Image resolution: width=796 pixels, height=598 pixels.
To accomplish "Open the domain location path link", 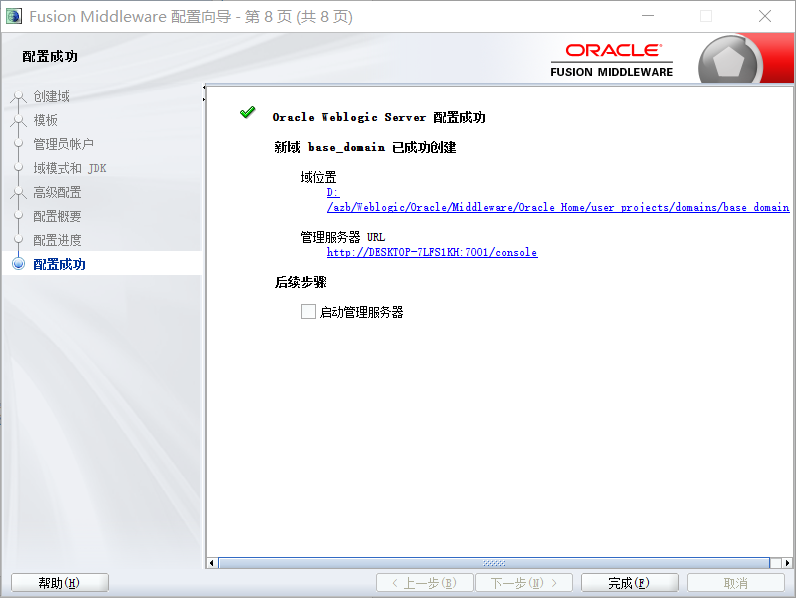I will click(x=557, y=200).
